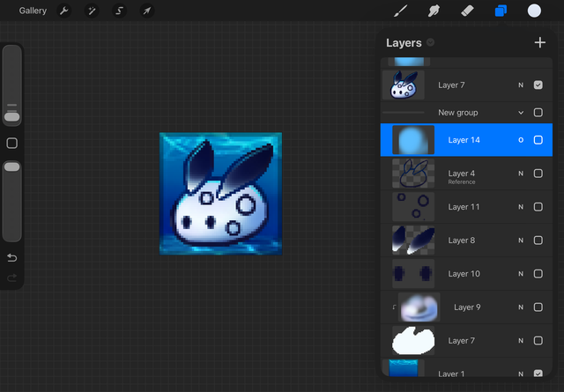This screenshot has height=392, width=564.
Task: Open blend mode N for Layer 4
Action: tap(521, 174)
